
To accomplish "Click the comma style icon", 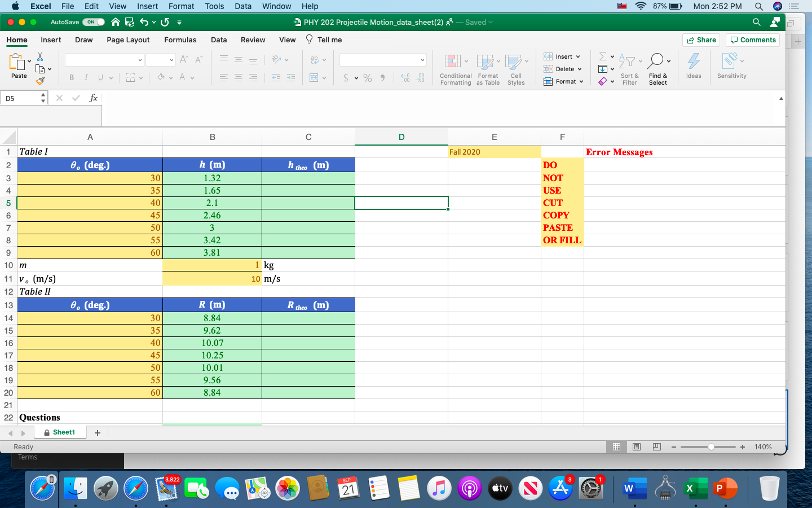I will [x=383, y=78].
